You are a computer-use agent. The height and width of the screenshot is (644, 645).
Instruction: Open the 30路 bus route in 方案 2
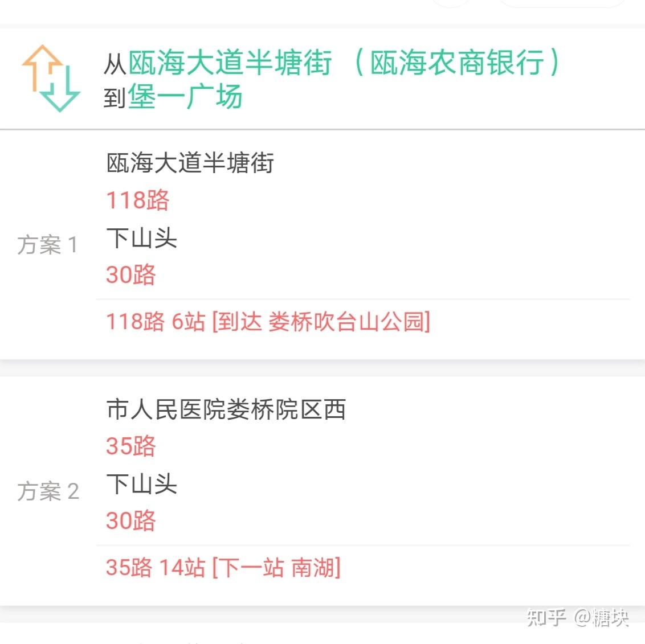(x=131, y=520)
